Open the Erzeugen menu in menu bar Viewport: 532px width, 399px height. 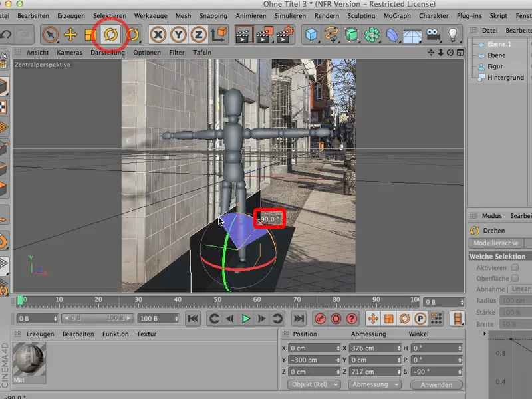[71, 15]
